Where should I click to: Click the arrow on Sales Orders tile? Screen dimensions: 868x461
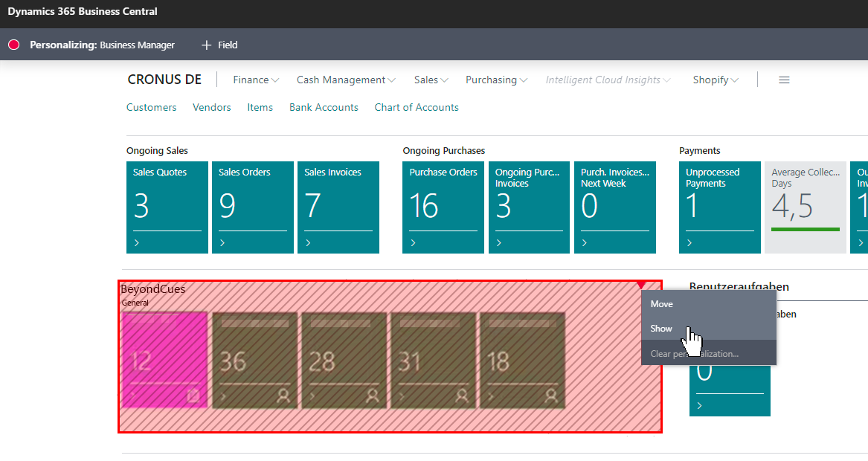[x=222, y=243]
